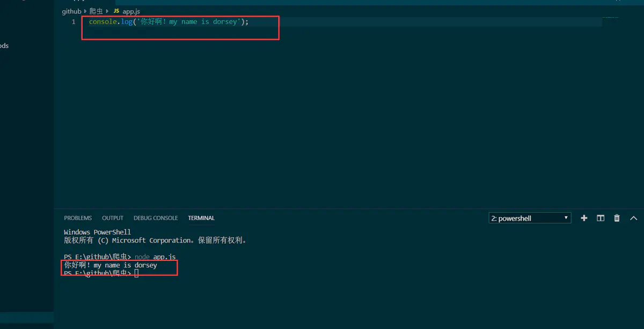Click the JS file icon in breadcrumb
644x329 pixels.
coord(116,11)
